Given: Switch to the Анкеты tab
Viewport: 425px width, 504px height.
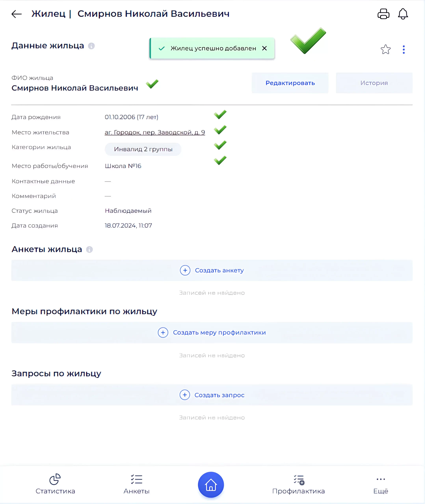Looking at the screenshot, I should [x=136, y=484].
